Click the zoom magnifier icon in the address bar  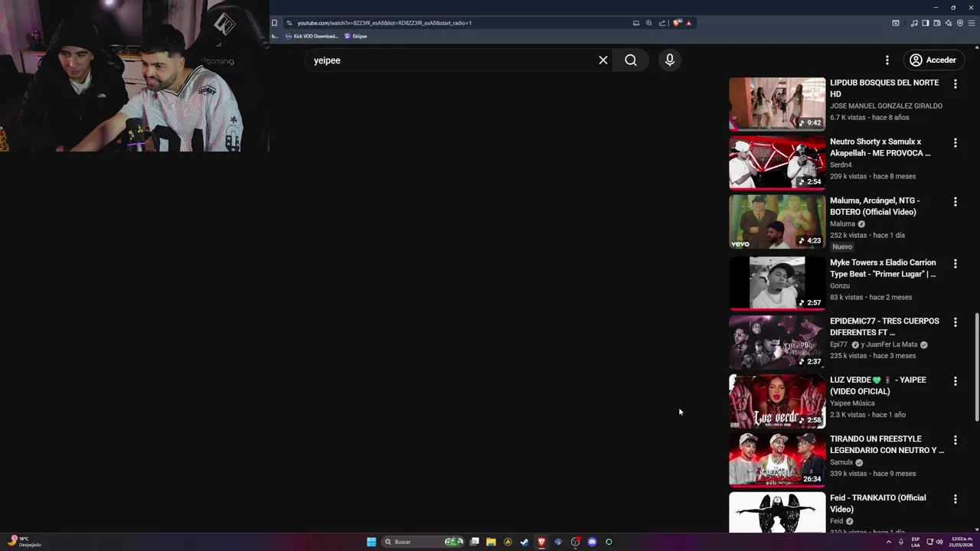tap(649, 23)
